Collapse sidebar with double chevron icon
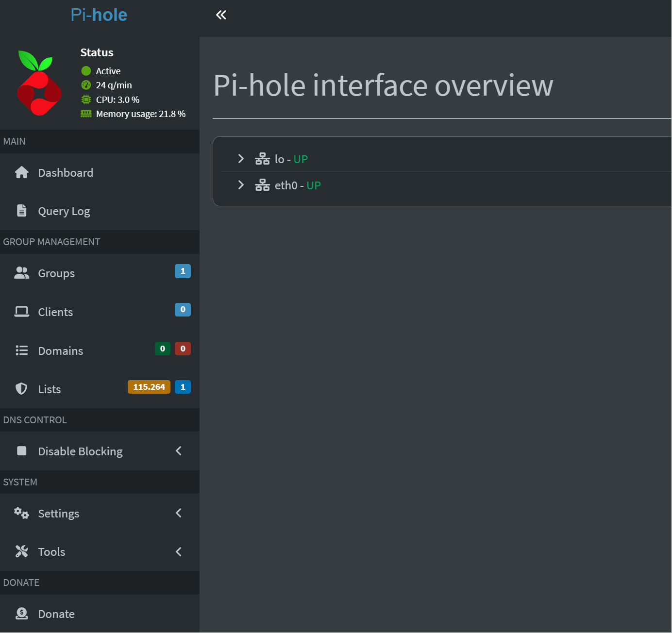Image resolution: width=672 pixels, height=633 pixels. click(221, 15)
